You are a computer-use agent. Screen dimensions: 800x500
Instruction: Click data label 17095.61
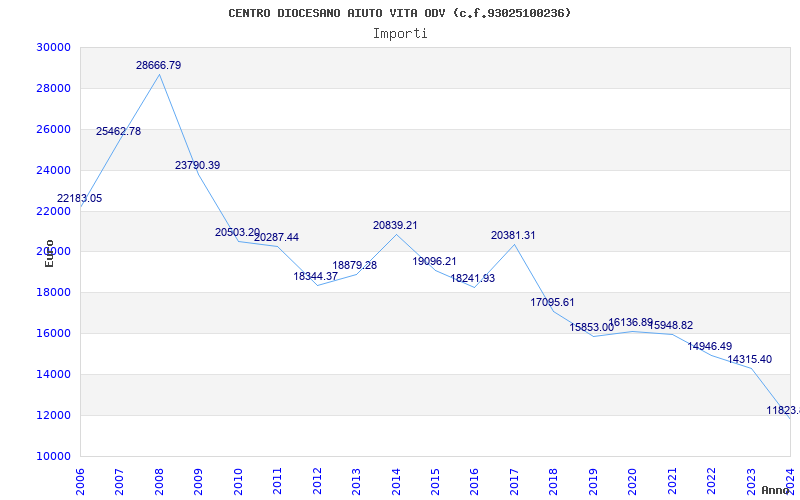coord(552,302)
